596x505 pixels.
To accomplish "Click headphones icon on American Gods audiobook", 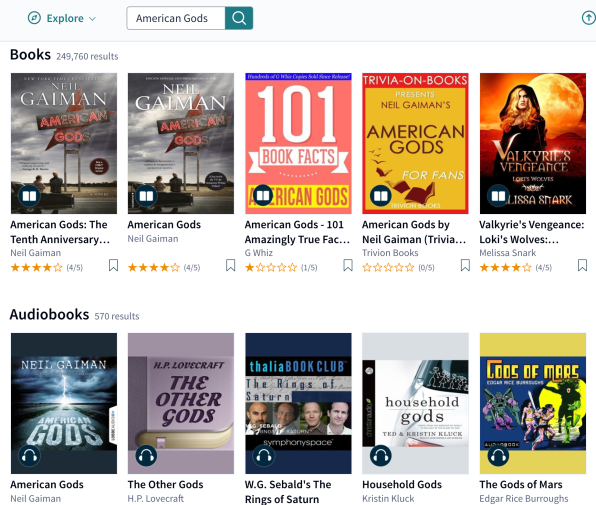I will pyautogui.click(x=29, y=456).
